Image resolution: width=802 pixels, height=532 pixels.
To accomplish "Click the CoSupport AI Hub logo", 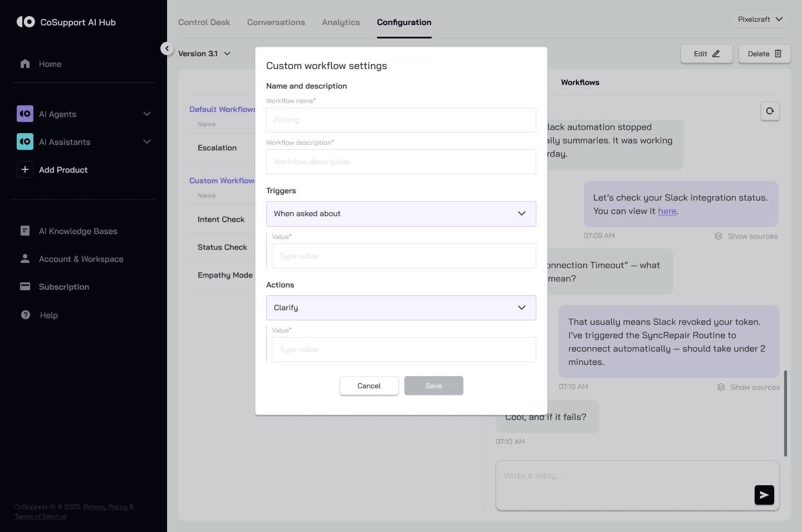I will [26, 22].
